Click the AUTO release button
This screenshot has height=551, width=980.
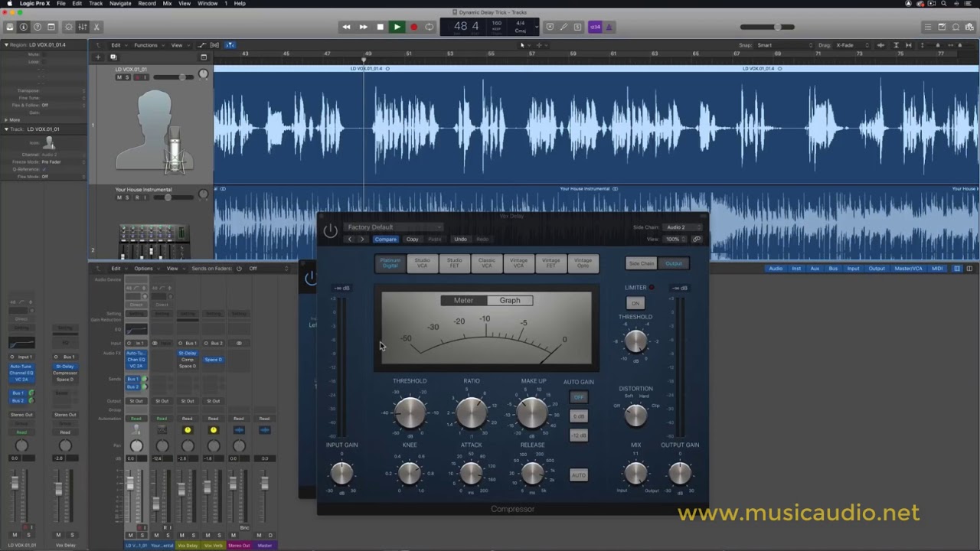coord(579,475)
